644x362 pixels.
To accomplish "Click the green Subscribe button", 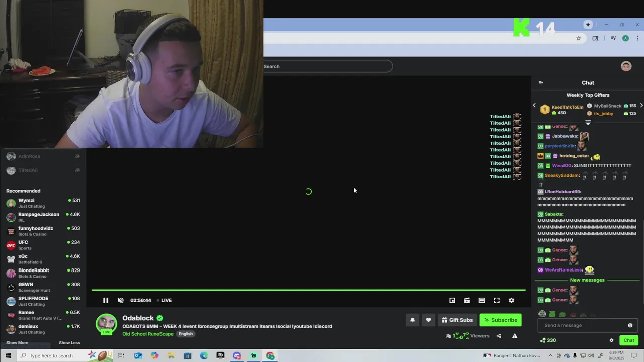I will 500,320.
